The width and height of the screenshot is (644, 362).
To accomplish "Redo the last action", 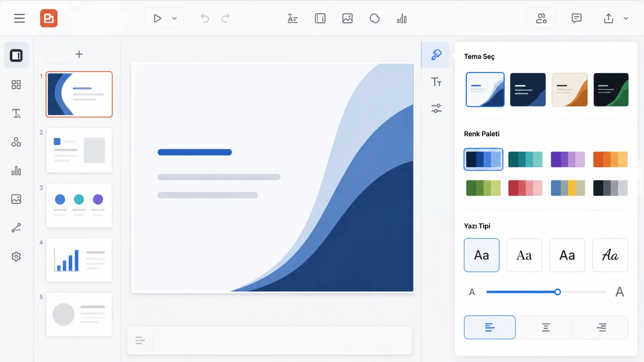I will pos(226,18).
